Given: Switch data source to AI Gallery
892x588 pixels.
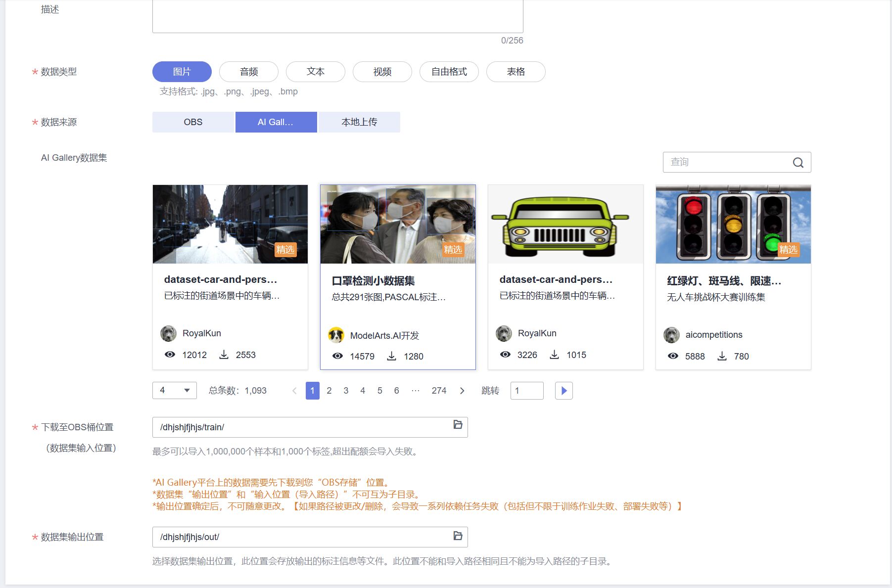Looking at the screenshot, I should [276, 122].
